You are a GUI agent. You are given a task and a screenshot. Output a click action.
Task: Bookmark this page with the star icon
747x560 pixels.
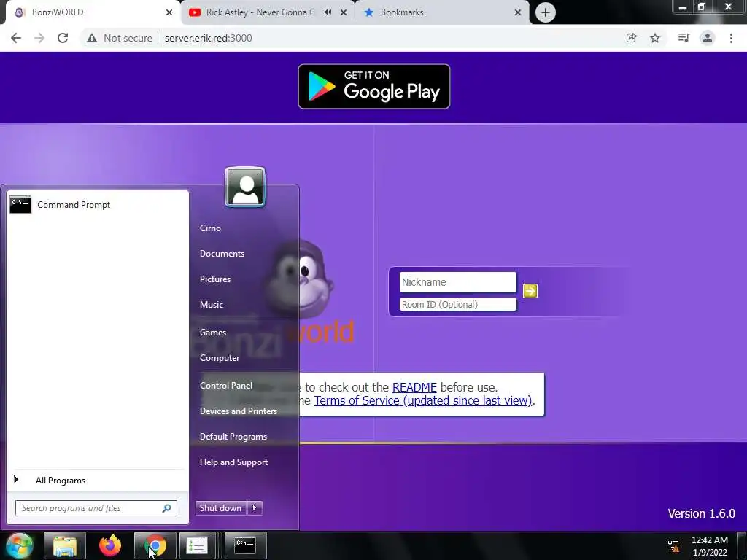point(655,38)
